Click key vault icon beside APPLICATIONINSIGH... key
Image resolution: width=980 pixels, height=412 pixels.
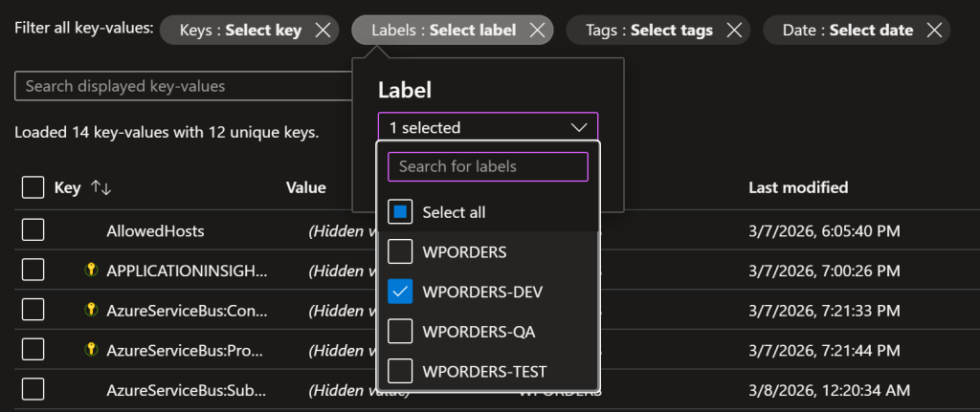91,270
